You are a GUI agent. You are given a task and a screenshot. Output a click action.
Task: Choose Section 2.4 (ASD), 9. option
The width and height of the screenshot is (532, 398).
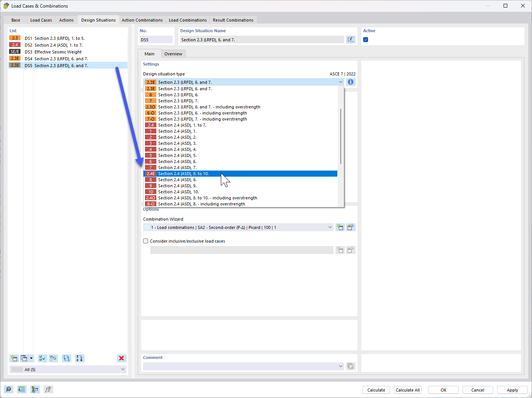tap(241, 186)
